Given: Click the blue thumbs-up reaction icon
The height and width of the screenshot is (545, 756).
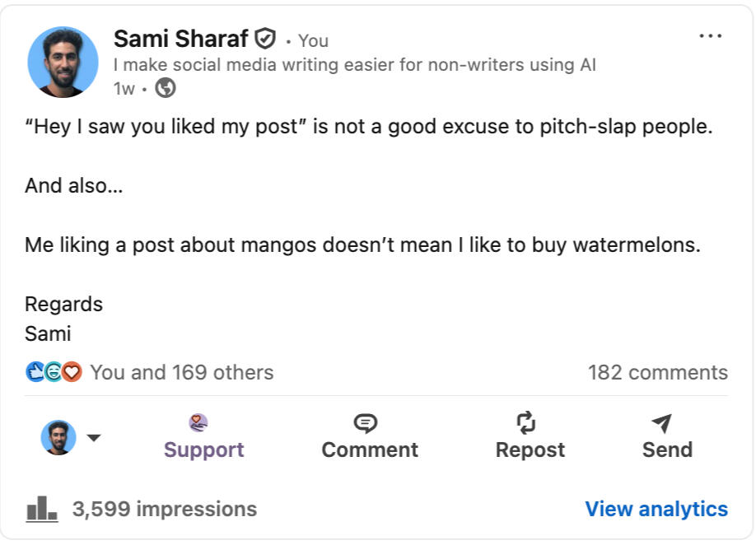Looking at the screenshot, I should pyautogui.click(x=35, y=372).
